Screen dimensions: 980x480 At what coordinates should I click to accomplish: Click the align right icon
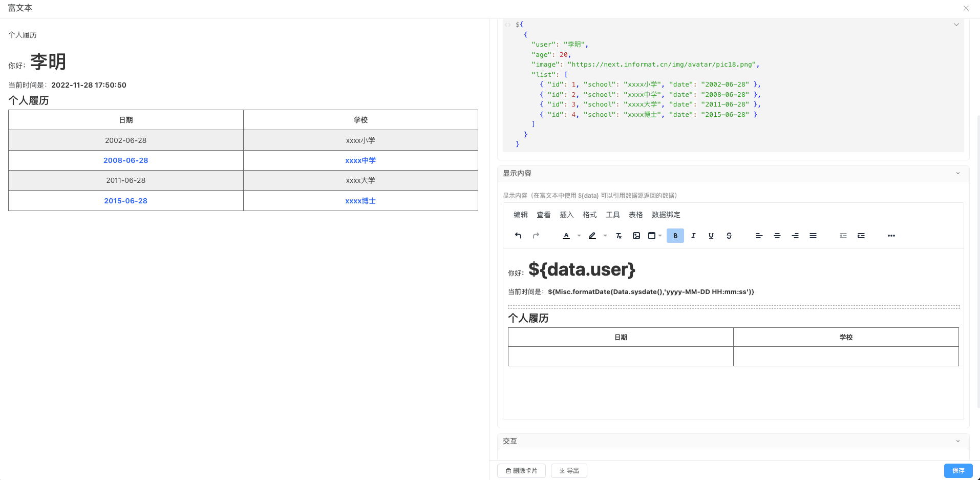795,236
